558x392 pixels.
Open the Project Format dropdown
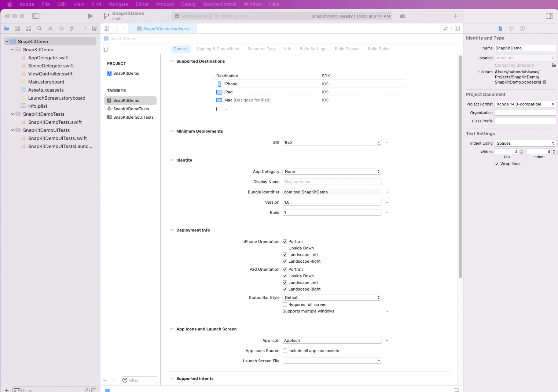tap(525, 104)
